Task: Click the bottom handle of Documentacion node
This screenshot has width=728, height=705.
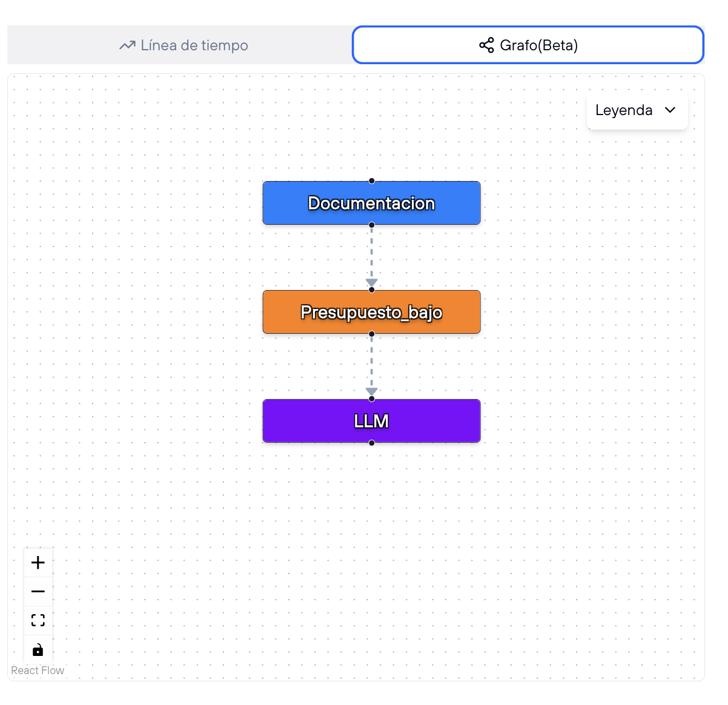Action: 372,225
